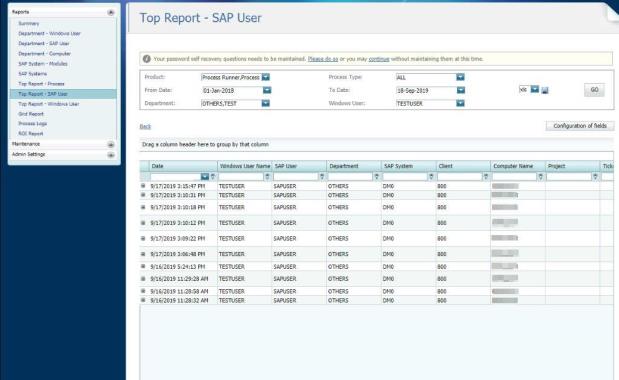Expand the row dated 9/17/2019 3:10:12 PM
Screen dimensions: 619x380
tap(143, 223)
